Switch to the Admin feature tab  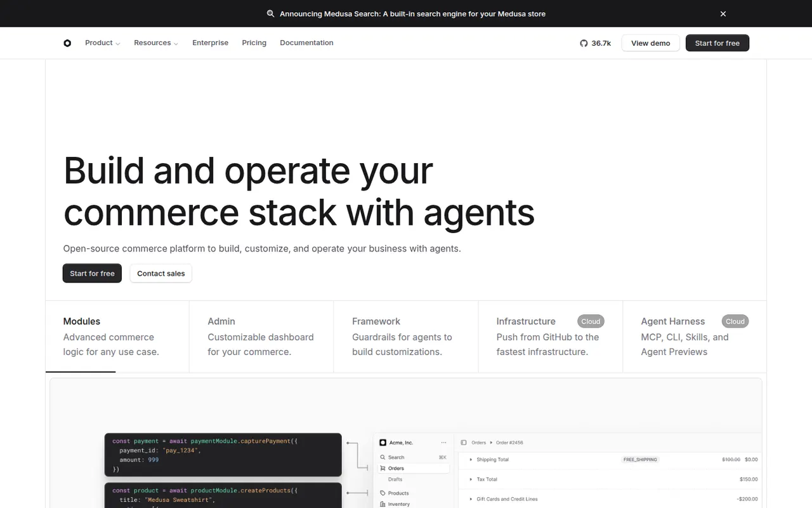click(261, 337)
